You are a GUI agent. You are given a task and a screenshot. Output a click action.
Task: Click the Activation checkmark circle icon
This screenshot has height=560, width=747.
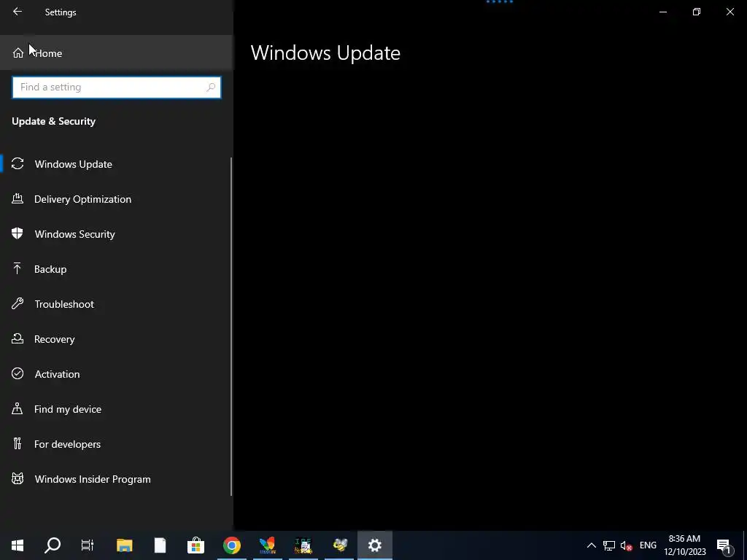tap(18, 373)
